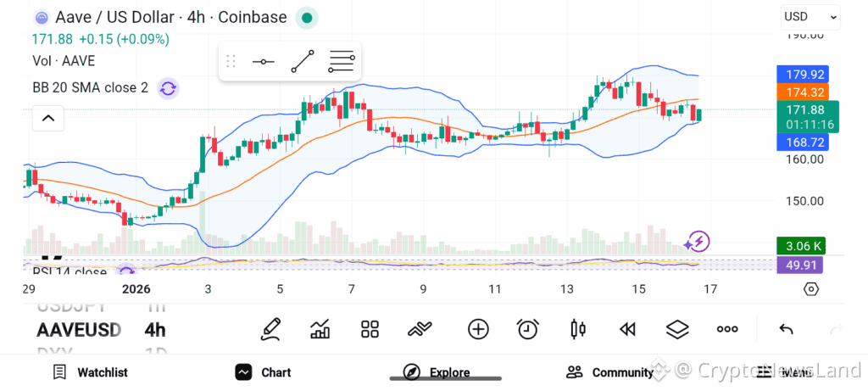Go to the Explore tab
The height and width of the screenshot is (391, 868).
click(x=437, y=372)
